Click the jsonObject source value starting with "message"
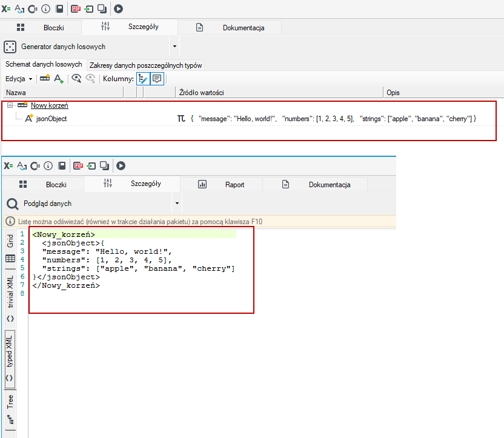The width and height of the screenshot is (504, 438). [x=333, y=119]
